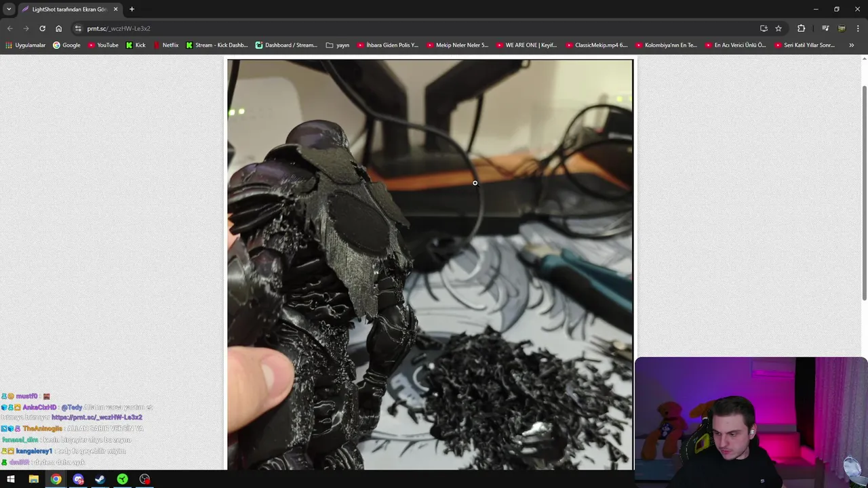Image resolution: width=868 pixels, height=488 pixels.
Task: Open the Windows Start menu
Action: coord(11,479)
